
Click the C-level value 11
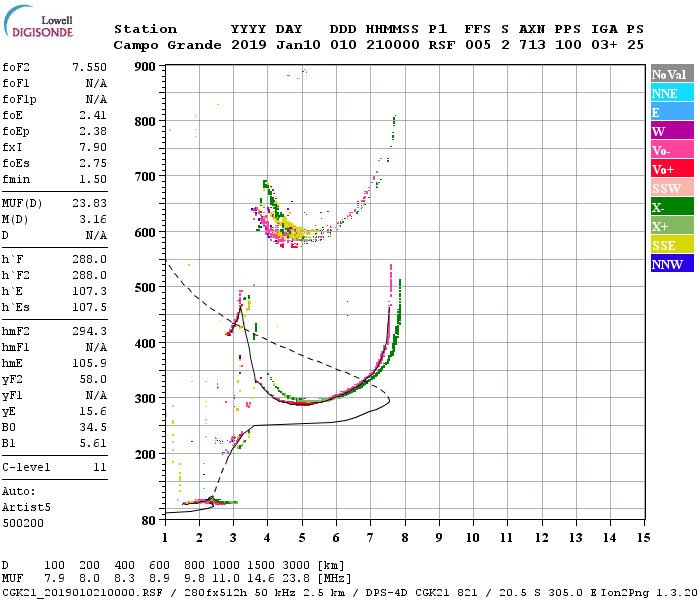pos(100,467)
